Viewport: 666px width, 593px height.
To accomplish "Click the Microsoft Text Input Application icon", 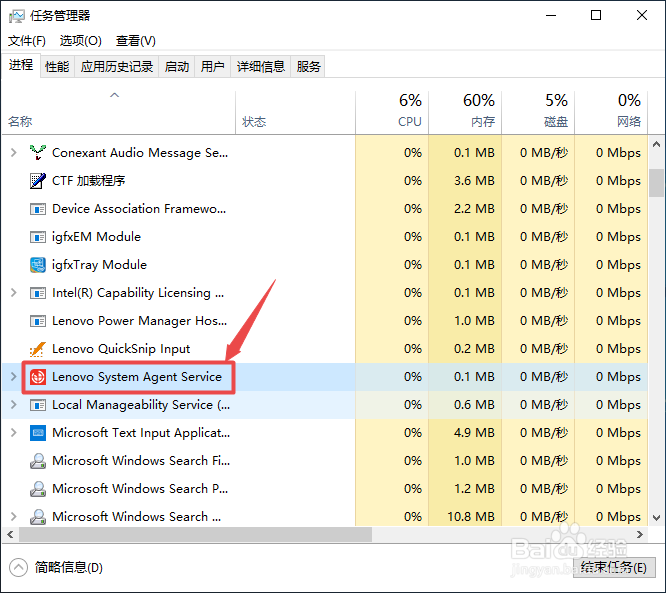I will point(38,433).
